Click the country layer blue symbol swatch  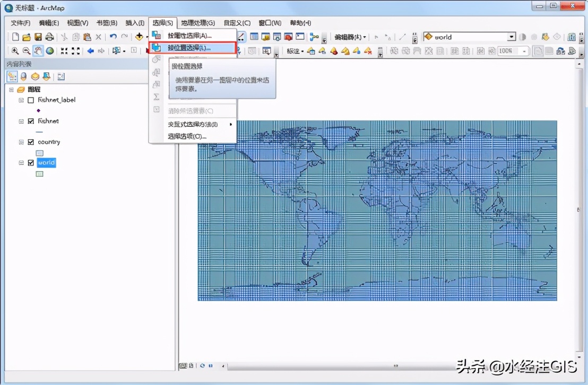pyautogui.click(x=39, y=153)
